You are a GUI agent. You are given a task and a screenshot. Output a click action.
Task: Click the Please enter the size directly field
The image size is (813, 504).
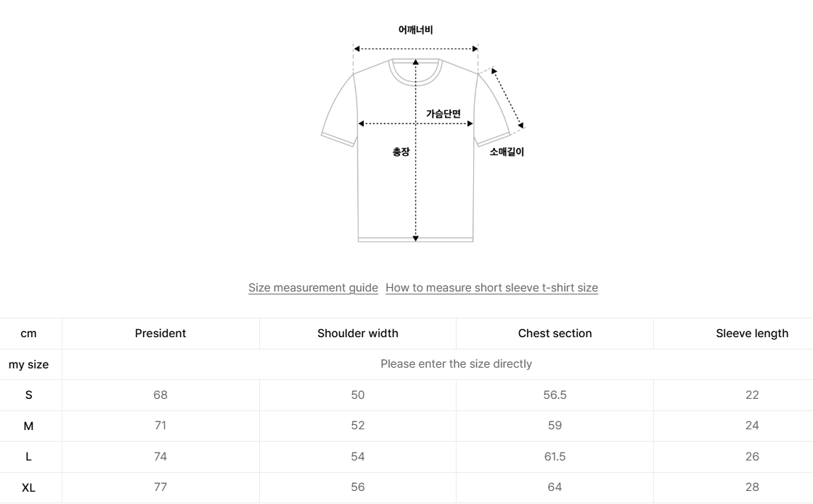click(456, 364)
